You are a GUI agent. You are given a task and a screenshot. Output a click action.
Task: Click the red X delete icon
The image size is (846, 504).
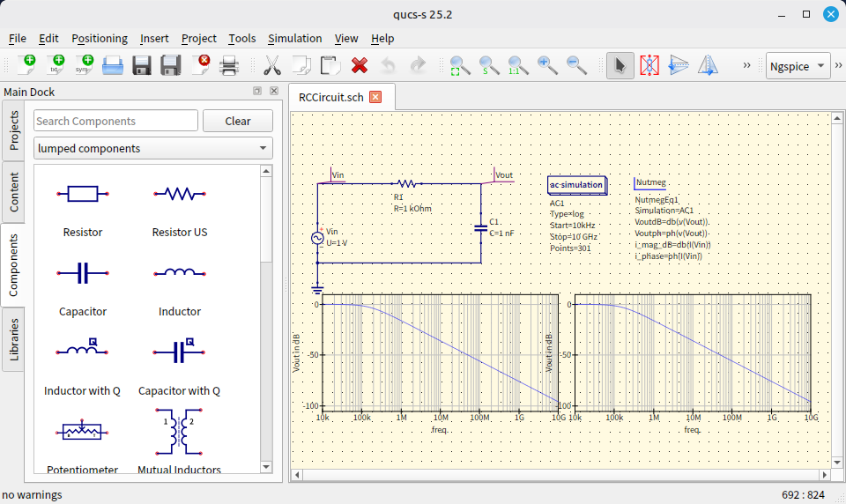360,65
